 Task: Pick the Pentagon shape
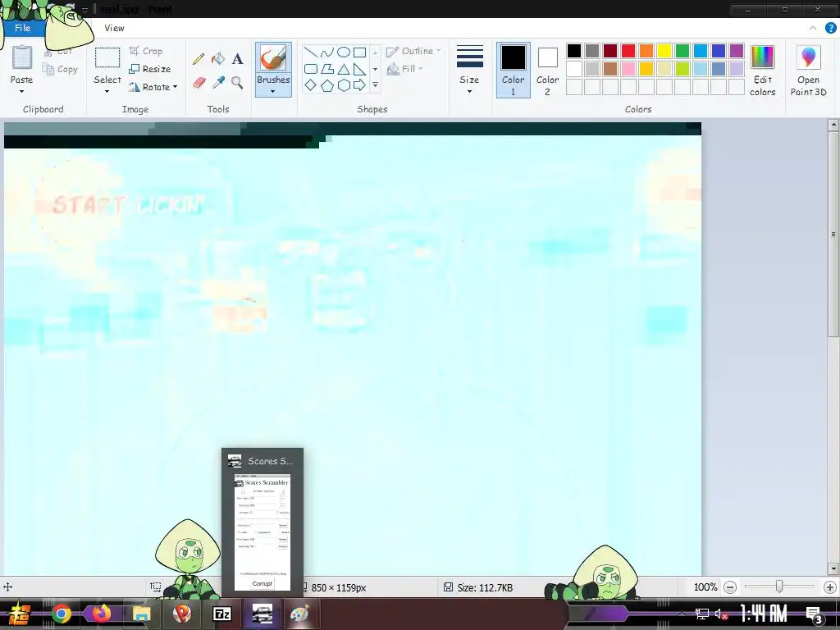pyautogui.click(x=326, y=85)
